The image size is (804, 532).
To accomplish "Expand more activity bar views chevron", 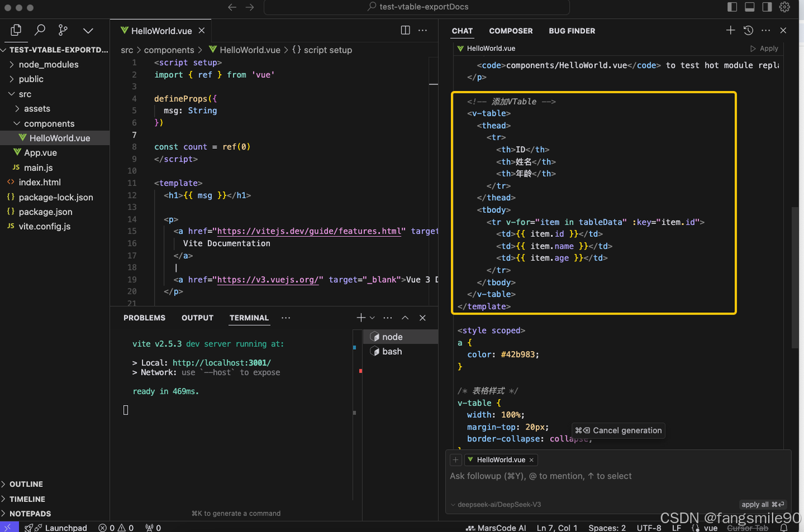I will (88, 31).
